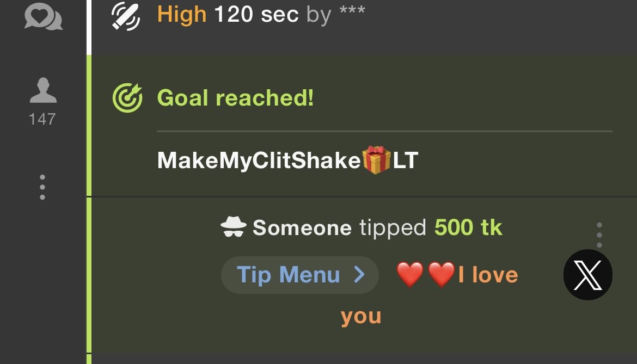Click the "Someone" tipper name
Viewport: 637px width, 364px height.
pyautogui.click(x=302, y=227)
